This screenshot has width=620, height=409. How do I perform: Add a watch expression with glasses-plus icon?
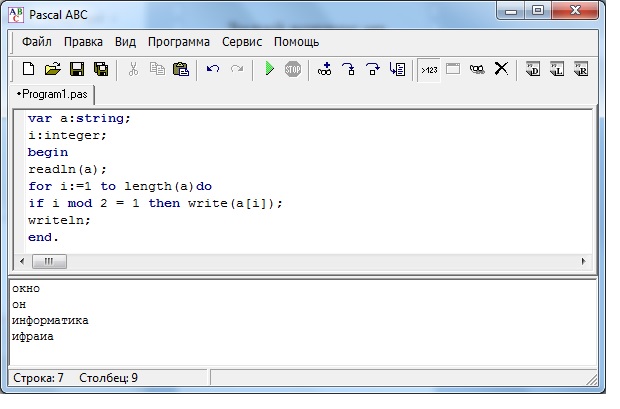(325, 69)
